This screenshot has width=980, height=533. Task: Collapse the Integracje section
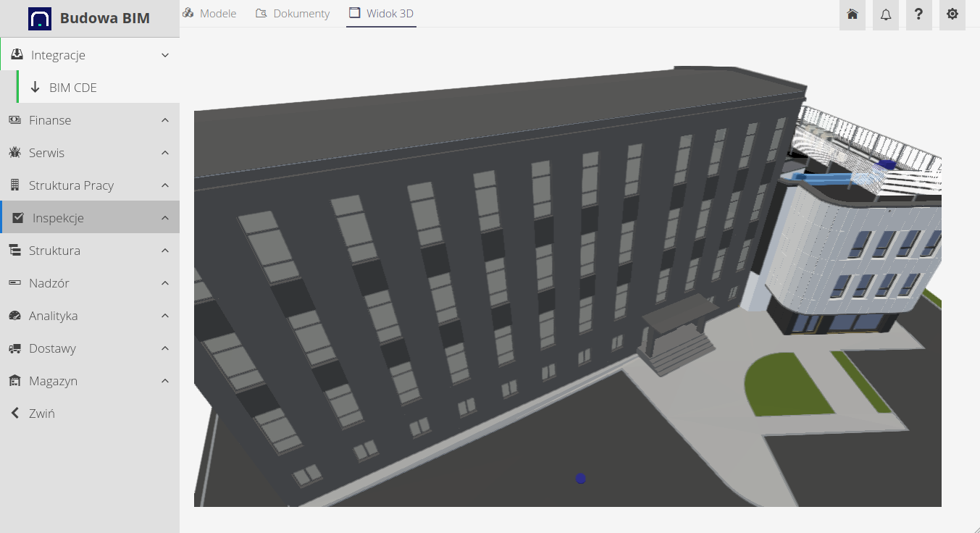(164, 54)
